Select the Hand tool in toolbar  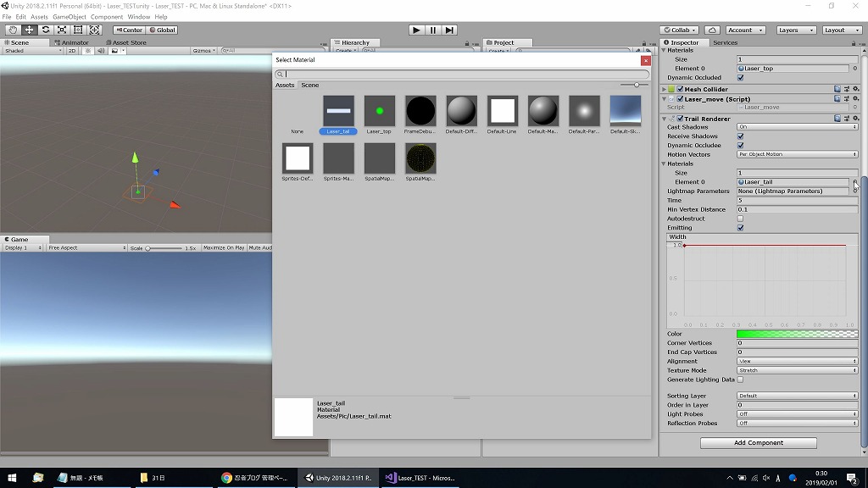coord(13,30)
